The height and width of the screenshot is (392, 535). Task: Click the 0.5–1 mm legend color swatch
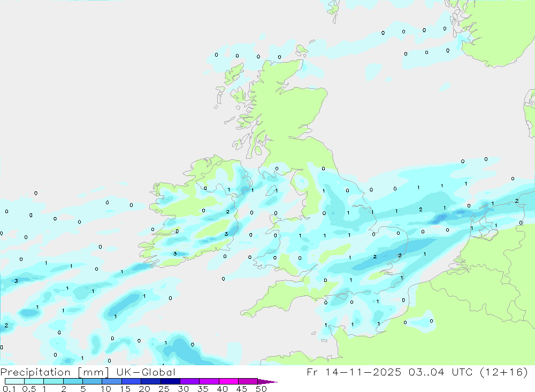coord(34,381)
